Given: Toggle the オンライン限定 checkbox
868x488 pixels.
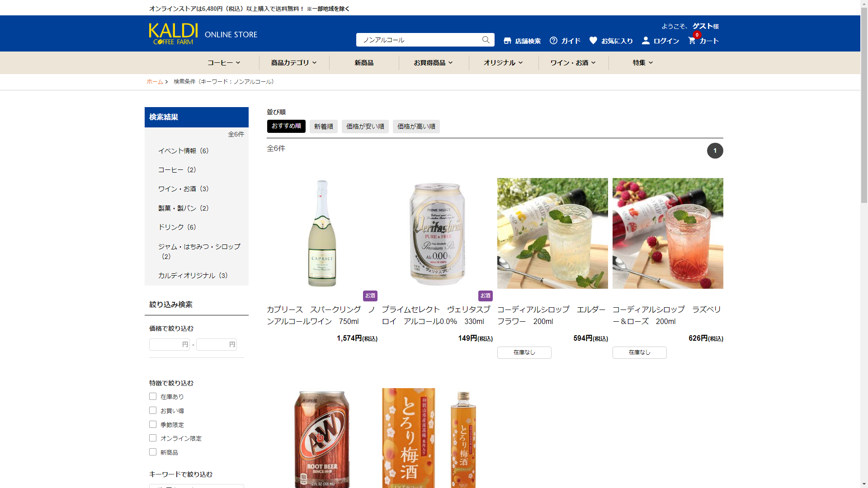Looking at the screenshot, I should click(x=153, y=438).
